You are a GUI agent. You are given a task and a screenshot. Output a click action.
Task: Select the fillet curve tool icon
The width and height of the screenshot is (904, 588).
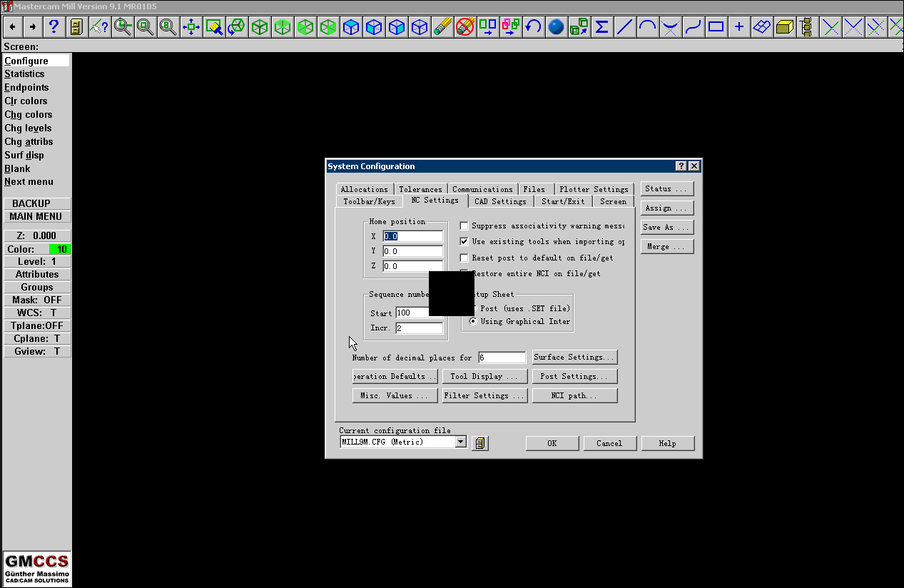click(x=670, y=27)
